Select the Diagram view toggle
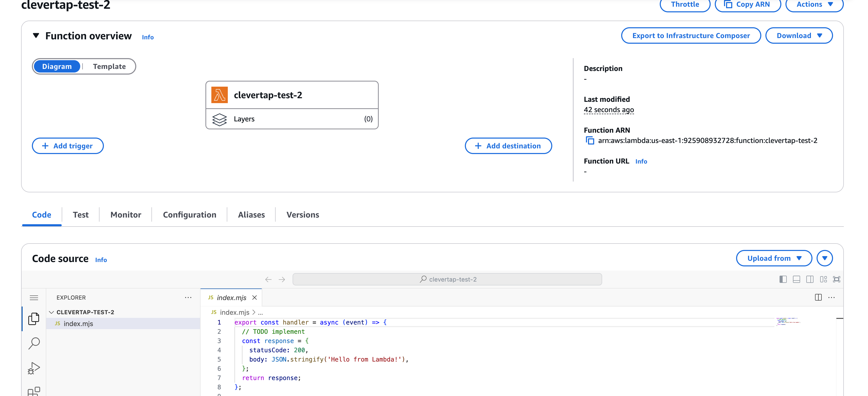868x396 pixels. 57,66
